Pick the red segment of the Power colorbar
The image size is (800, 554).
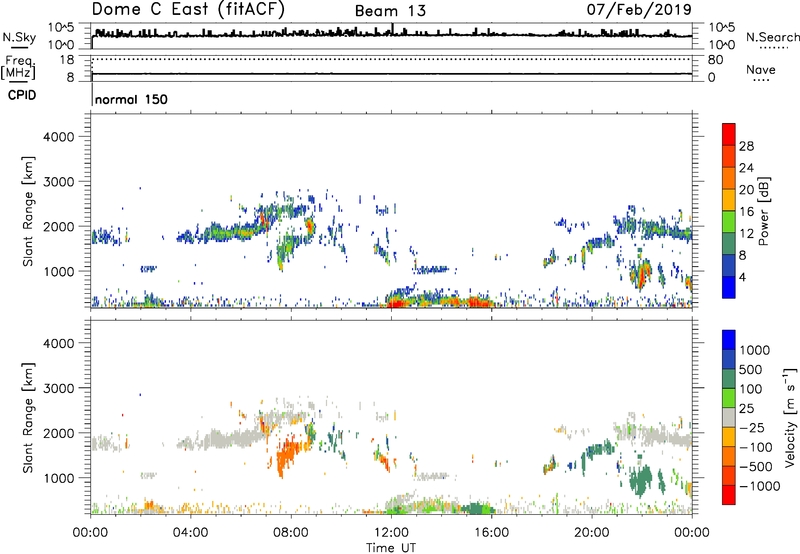click(729, 135)
